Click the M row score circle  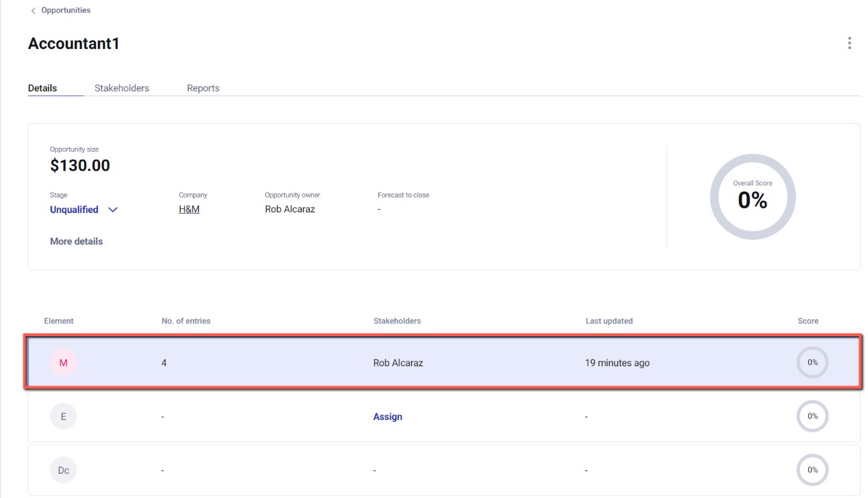812,363
